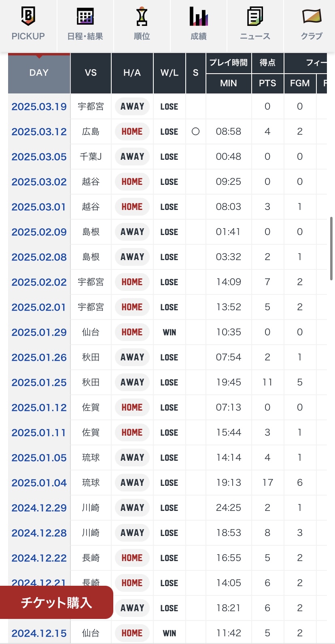Image resolution: width=335 pixels, height=644 pixels.
Task: Open the 2025.03.19 game link
Action: [39, 107]
